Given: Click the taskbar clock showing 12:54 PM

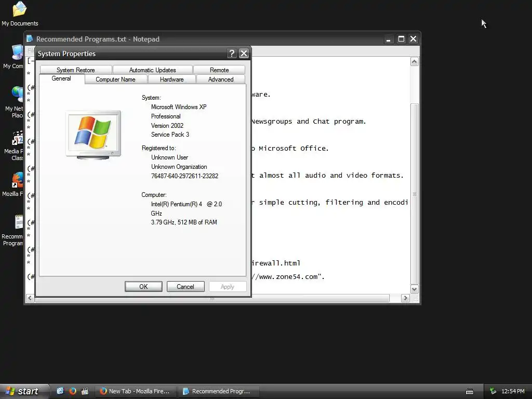Looking at the screenshot, I should (513, 391).
